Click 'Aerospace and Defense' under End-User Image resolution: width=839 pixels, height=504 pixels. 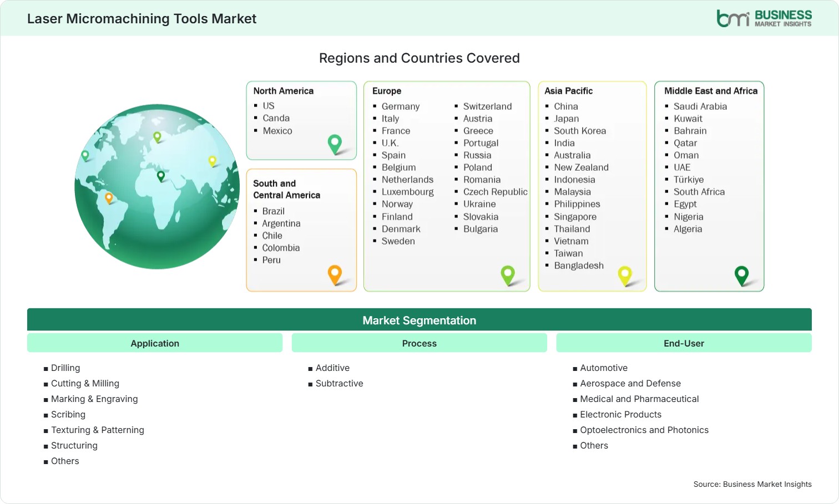click(x=630, y=383)
